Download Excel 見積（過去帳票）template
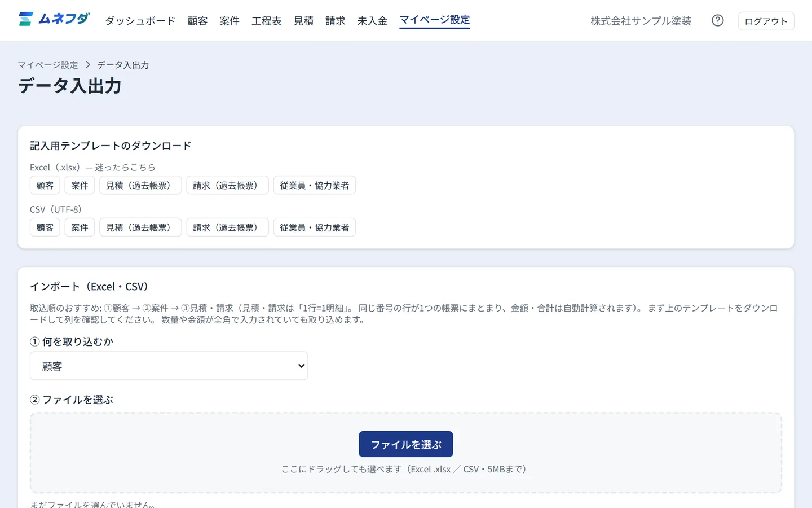The height and width of the screenshot is (508, 812). (140, 185)
